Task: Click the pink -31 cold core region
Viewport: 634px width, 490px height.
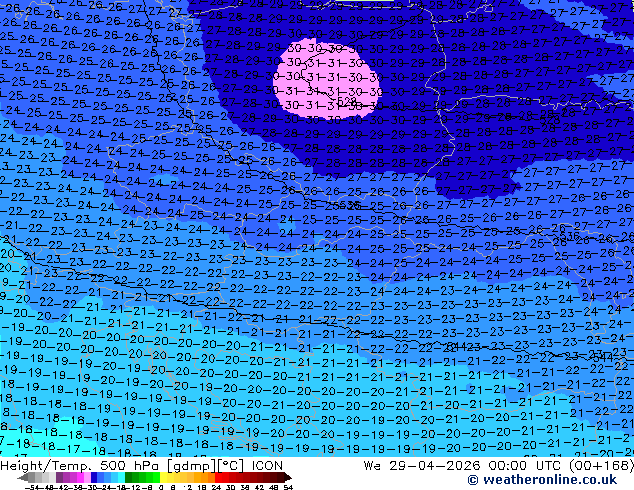Action: point(328,81)
